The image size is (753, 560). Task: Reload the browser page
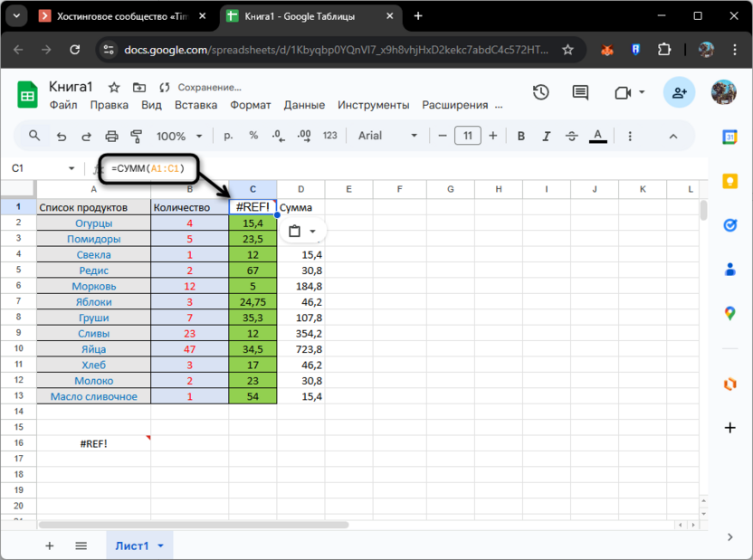(74, 50)
